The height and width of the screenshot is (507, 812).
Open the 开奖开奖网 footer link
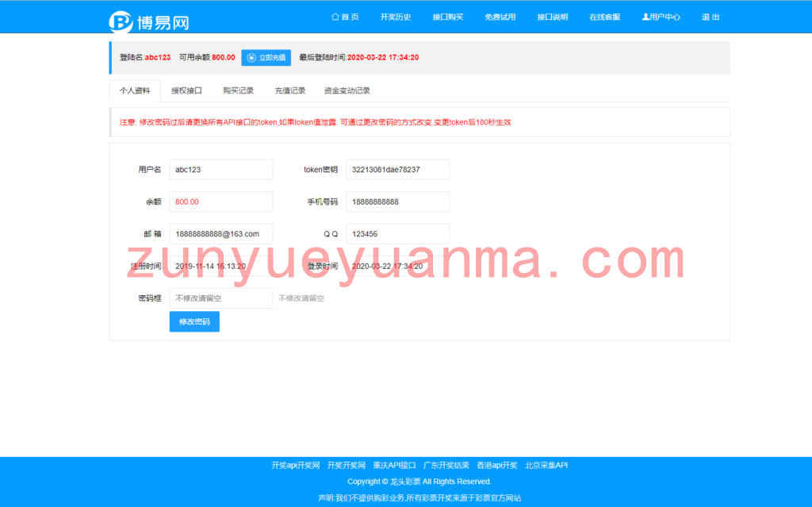[x=346, y=465]
